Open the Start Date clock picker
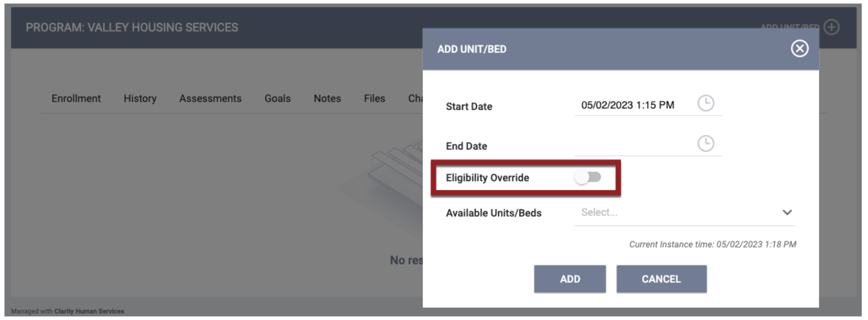 coord(705,103)
